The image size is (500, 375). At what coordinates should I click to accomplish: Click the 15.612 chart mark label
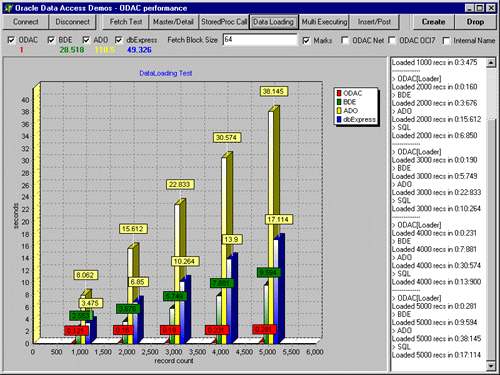132,229
